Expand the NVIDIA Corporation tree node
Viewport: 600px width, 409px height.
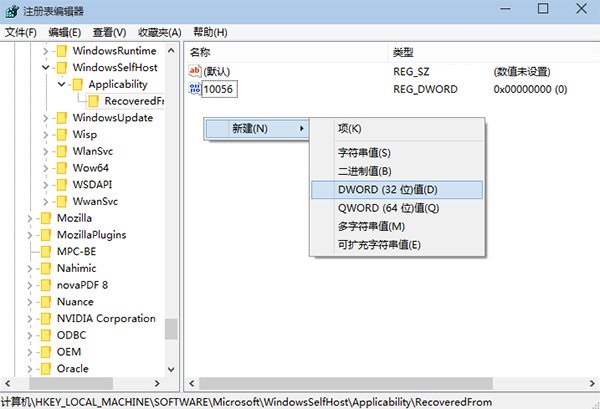pos(30,319)
